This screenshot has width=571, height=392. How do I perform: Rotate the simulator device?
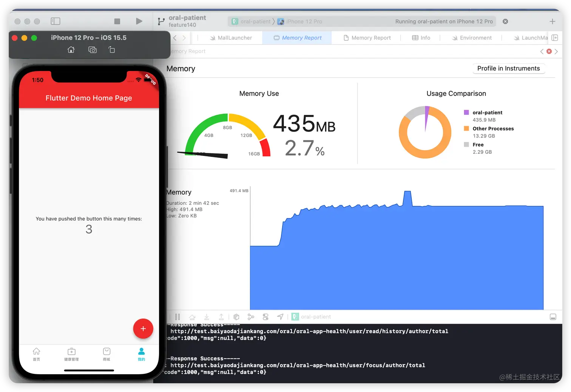tap(112, 50)
